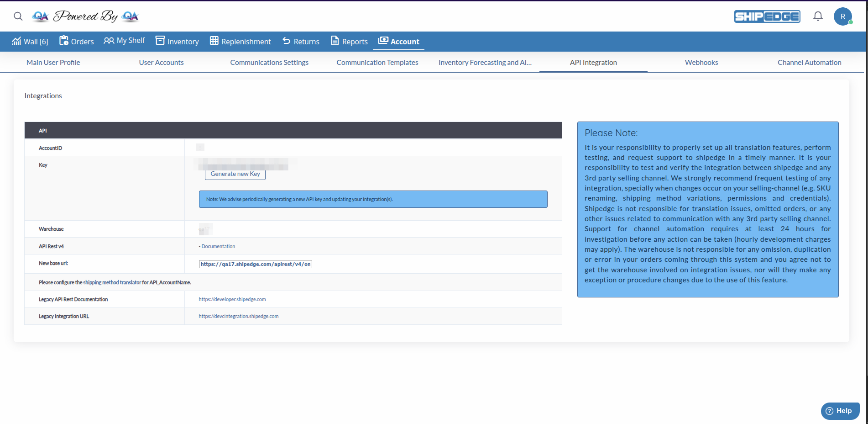The image size is (868, 424).
Task: Click the Inventory box icon
Action: tap(160, 41)
